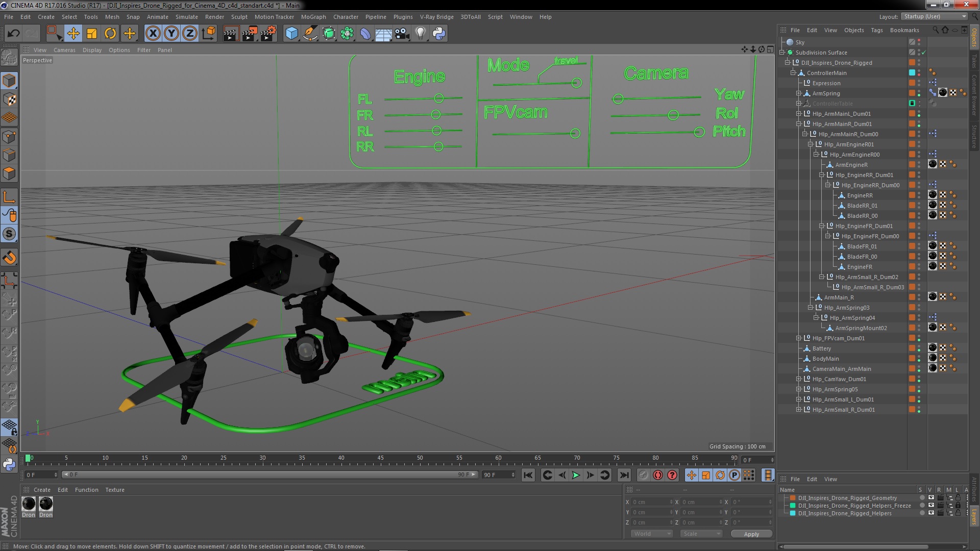Screen dimensions: 980x551
Task: Click the Enable Snap S icon
Action: [9, 234]
